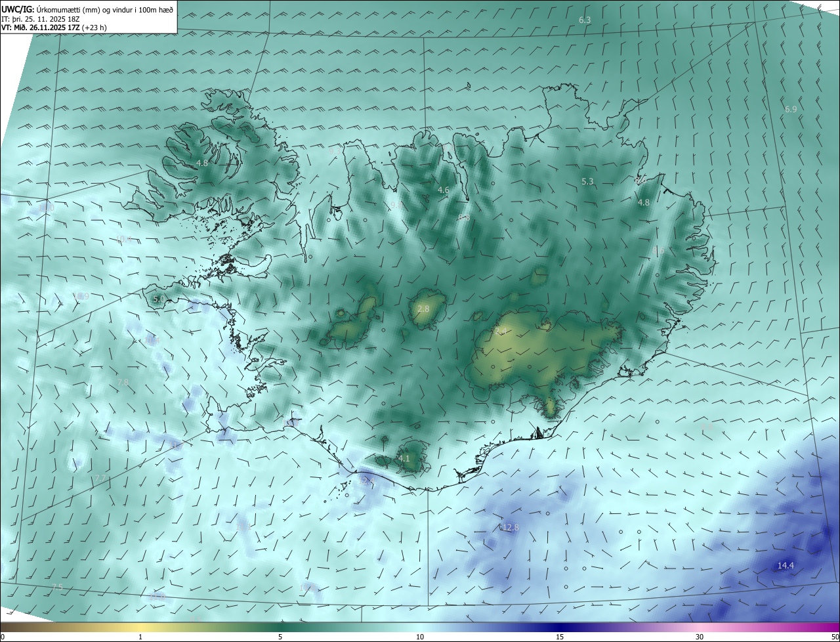Click the 7.8 value over the western sea
840x642 pixels.
(x=123, y=382)
